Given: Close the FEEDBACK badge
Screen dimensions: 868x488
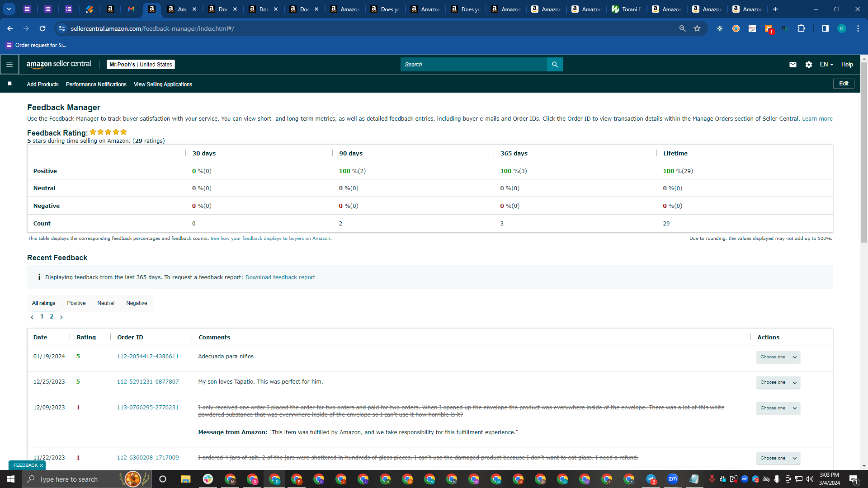Looking at the screenshot, I should click(x=42, y=465).
